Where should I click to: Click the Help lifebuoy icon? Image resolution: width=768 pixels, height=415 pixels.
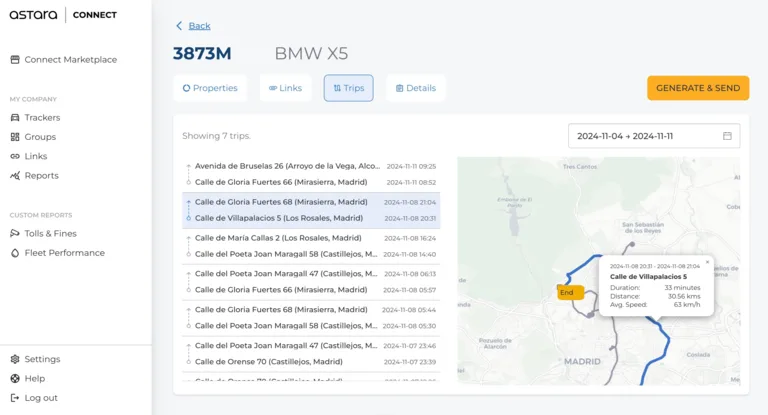tap(15, 379)
